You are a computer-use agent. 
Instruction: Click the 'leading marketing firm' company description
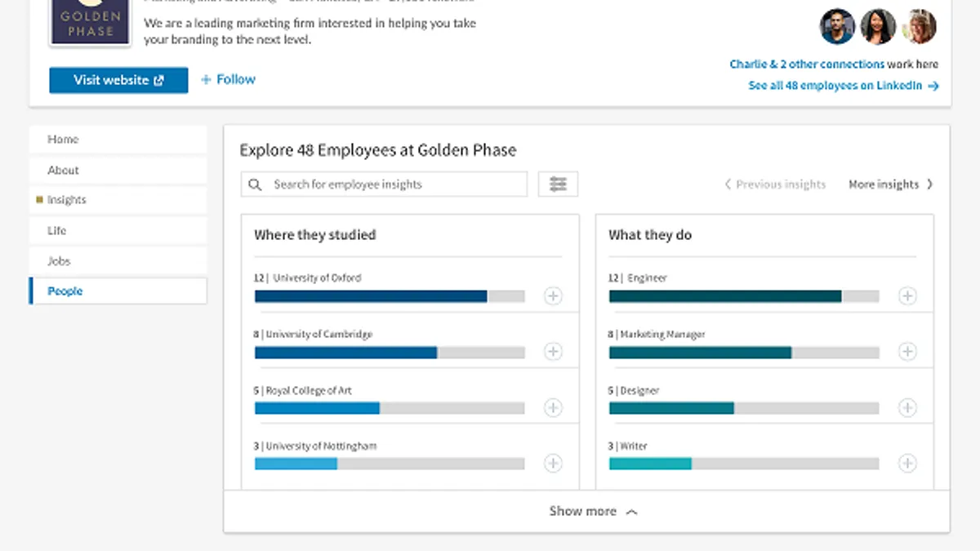pos(310,31)
